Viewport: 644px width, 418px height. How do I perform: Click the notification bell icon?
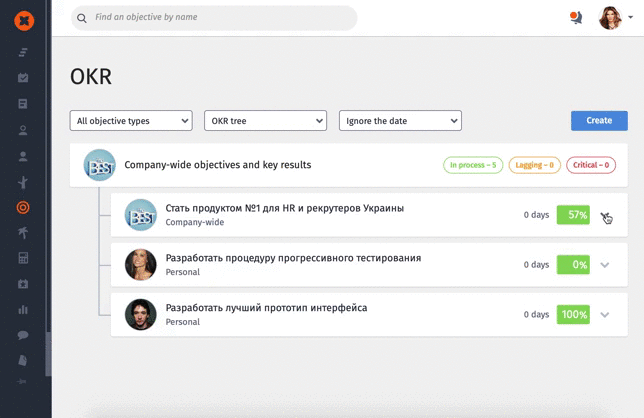(x=576, y=18)
